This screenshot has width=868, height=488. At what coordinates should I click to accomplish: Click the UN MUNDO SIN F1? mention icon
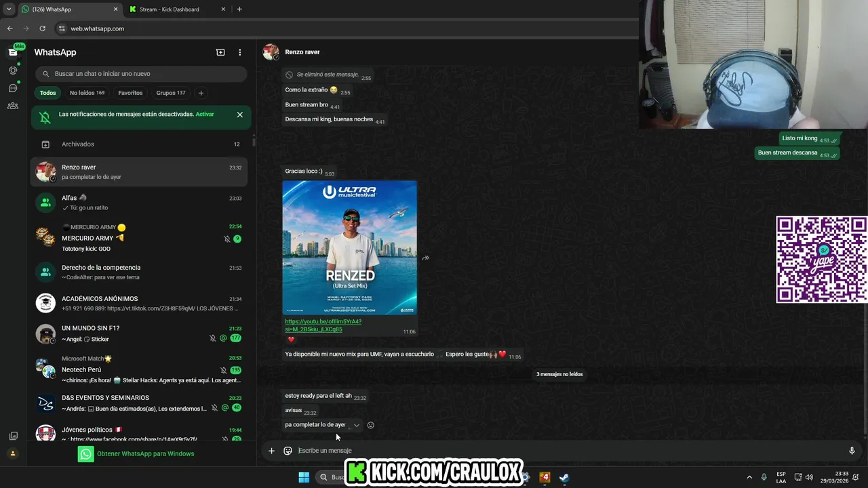point(223,338)
